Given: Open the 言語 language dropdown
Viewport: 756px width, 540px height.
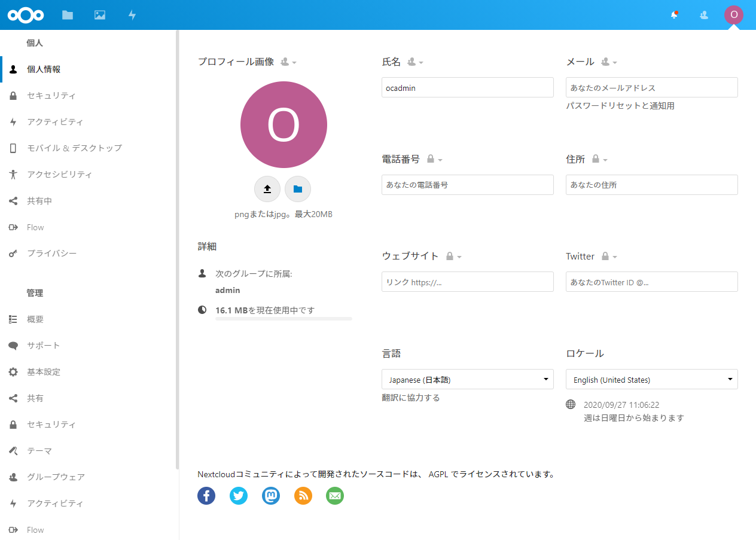Looking at the screenshot, I should pos(468,379).
